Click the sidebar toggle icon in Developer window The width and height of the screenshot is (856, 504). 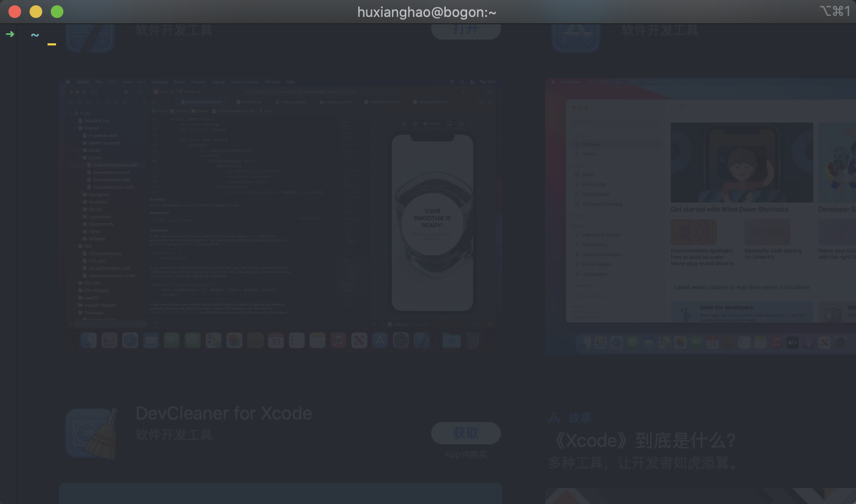click(682, 107)
